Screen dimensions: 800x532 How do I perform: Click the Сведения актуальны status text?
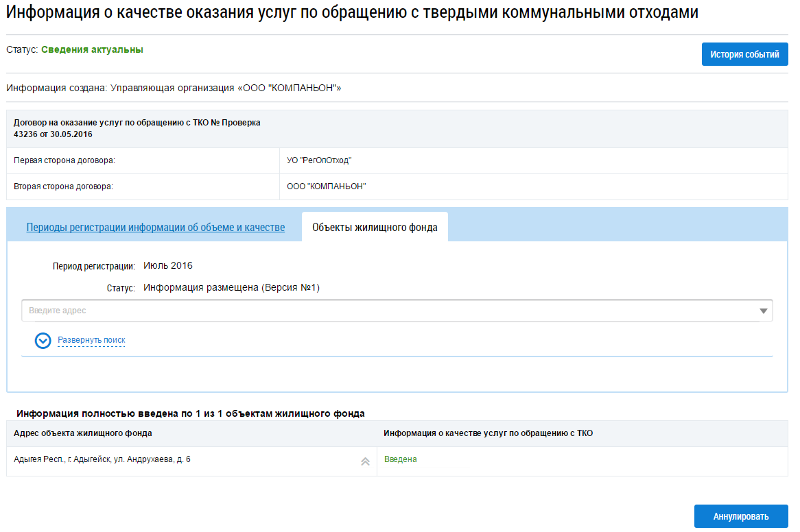[92, 50]
